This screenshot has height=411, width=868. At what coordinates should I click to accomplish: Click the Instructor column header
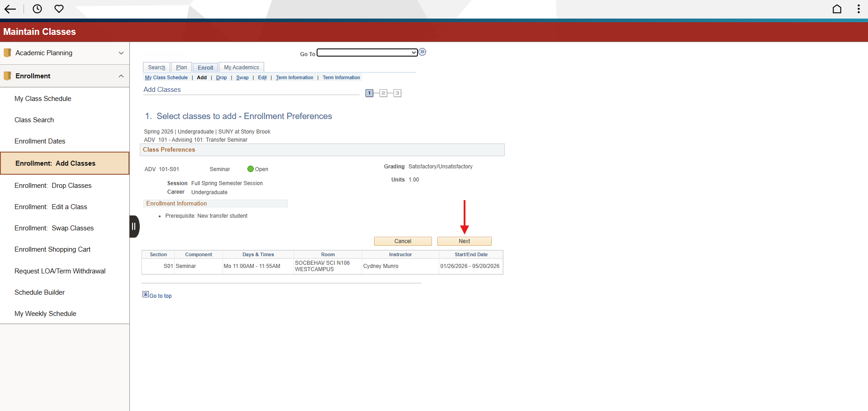point(400,254)
